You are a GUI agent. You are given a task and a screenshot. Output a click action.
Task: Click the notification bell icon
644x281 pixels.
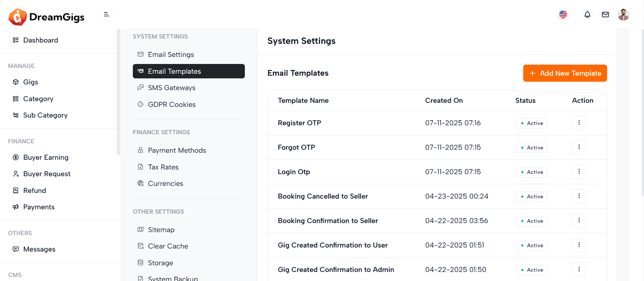click(x=587, y=14)
